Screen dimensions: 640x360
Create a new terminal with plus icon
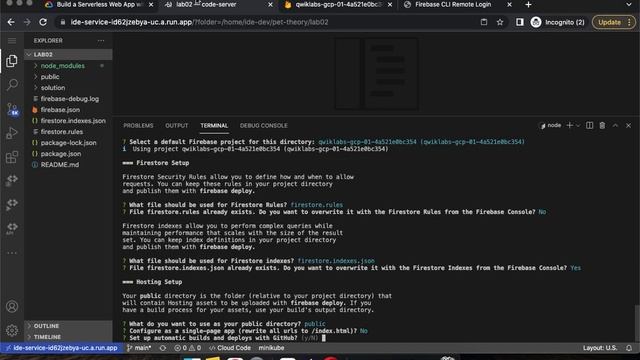click(569, 125)
